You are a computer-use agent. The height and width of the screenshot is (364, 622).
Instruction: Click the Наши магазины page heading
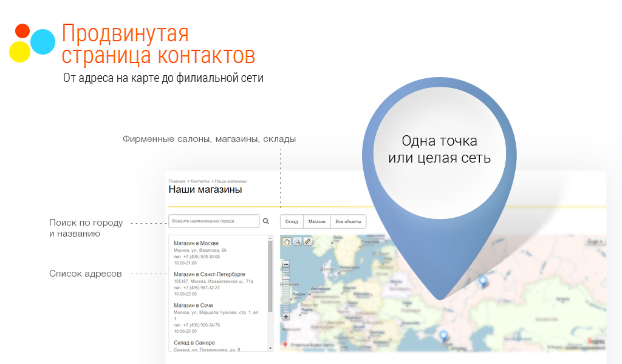click(205, 190)
